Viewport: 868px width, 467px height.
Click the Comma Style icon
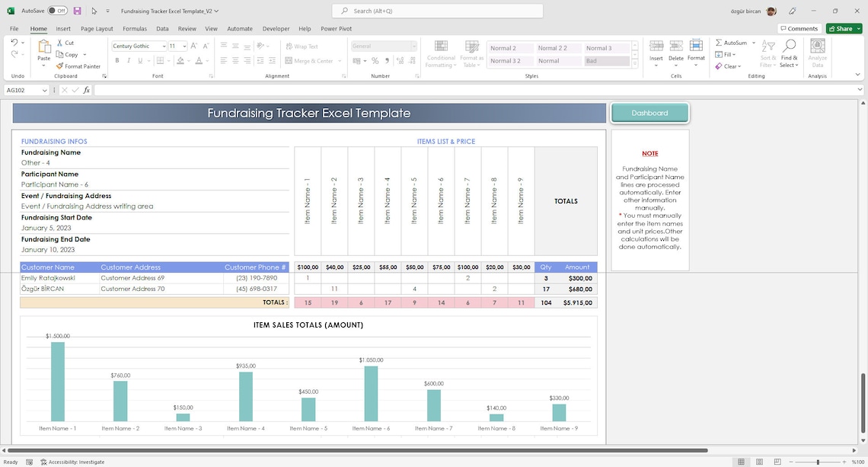point(387,60)
